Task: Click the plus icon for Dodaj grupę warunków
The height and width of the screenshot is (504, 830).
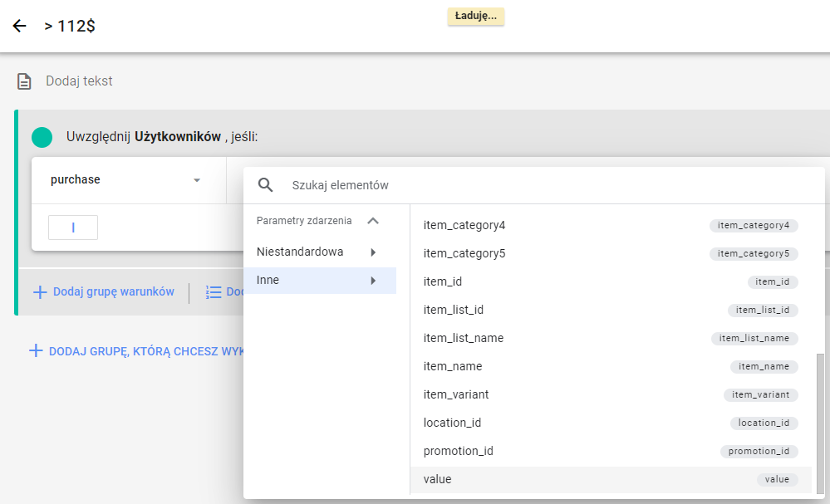Action: (x=40, y=292)
